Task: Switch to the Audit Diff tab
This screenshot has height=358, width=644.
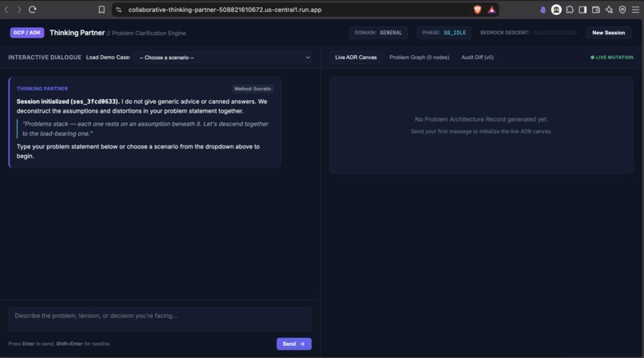Action: [477, 57]
